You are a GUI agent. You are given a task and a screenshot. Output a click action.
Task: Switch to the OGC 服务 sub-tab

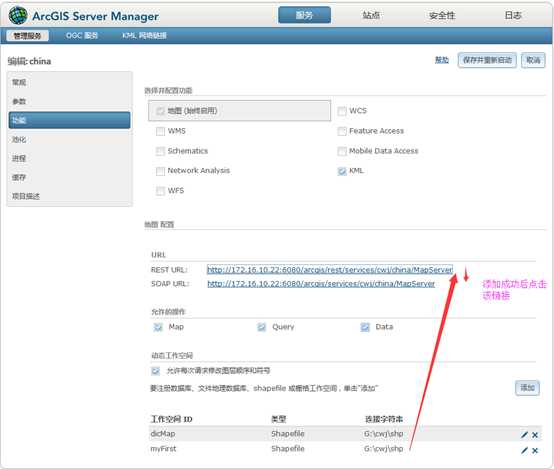pyautogui.click(x=82, y=35)
